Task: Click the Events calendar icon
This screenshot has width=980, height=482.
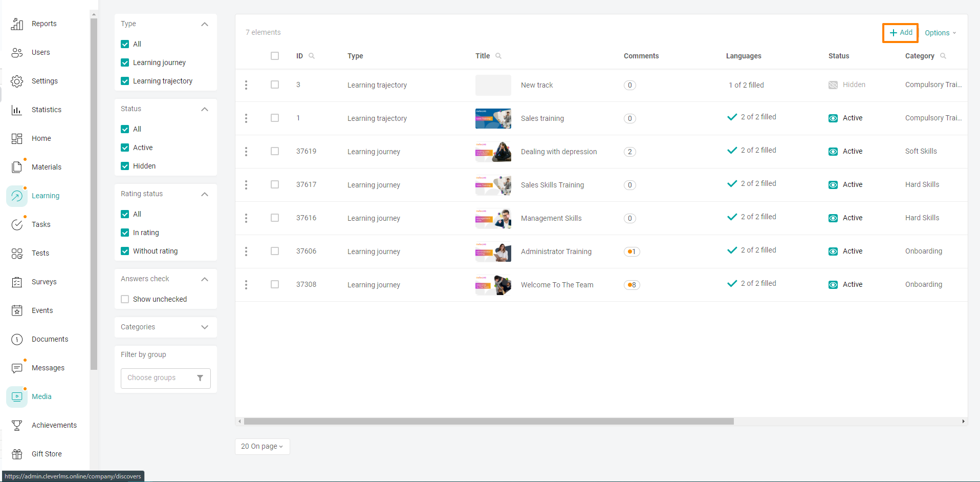Action: 17,310
